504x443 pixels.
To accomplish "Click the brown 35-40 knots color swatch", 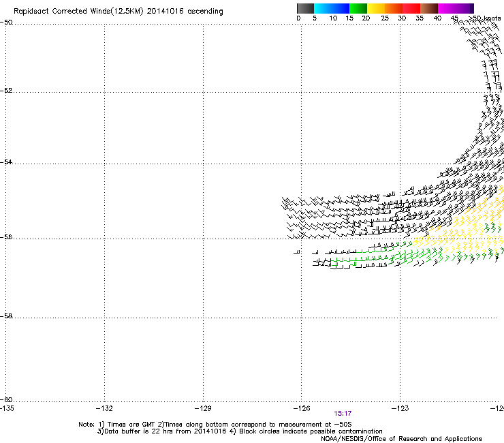I will click(429, 8).
